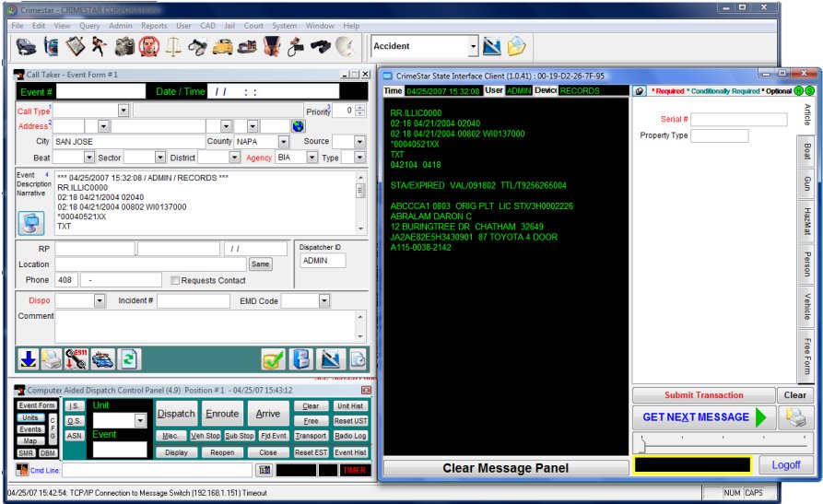
Task: Click the blue drafting icon beside Accident dropdown
Action: click(x=492, y=46)
